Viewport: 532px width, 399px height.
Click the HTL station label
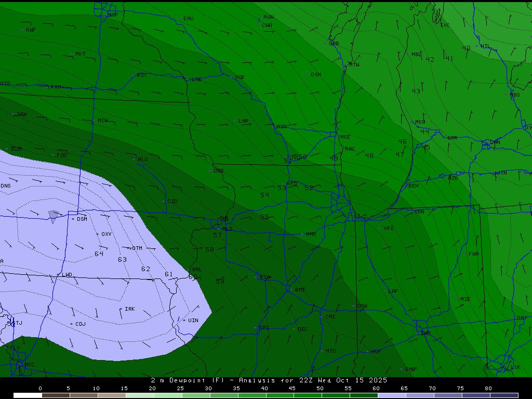point(486,46)
